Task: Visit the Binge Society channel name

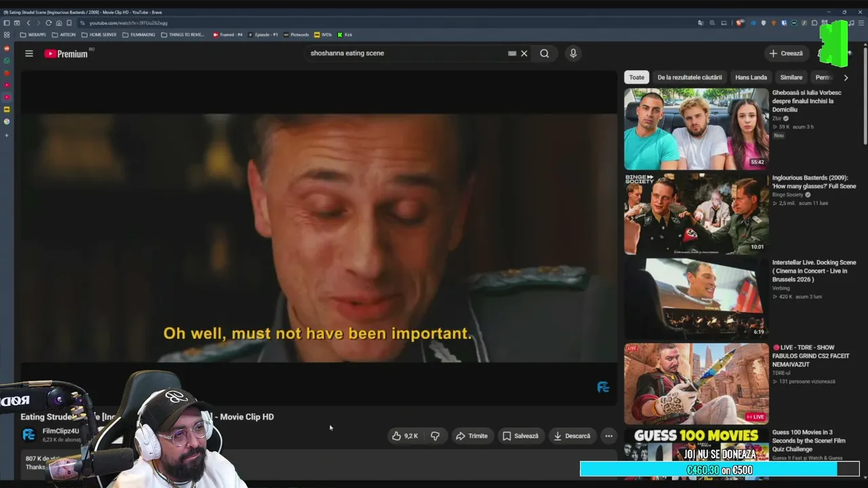Action: click(787, 195)
